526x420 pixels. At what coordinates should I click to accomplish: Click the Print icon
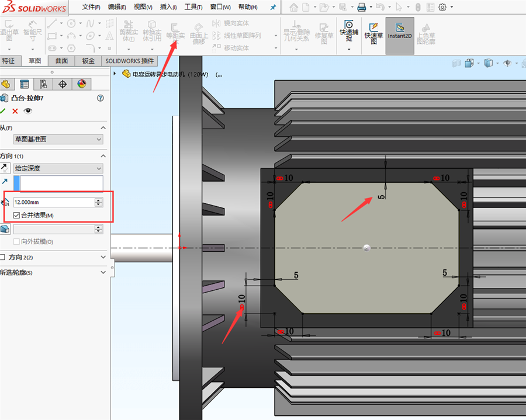click(362, 7)
